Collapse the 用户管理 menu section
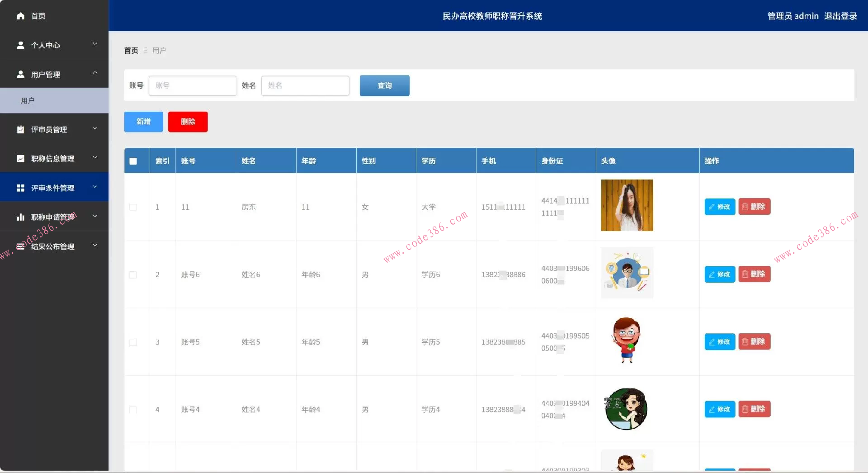 pyautogui.click(x=94, y=73)
